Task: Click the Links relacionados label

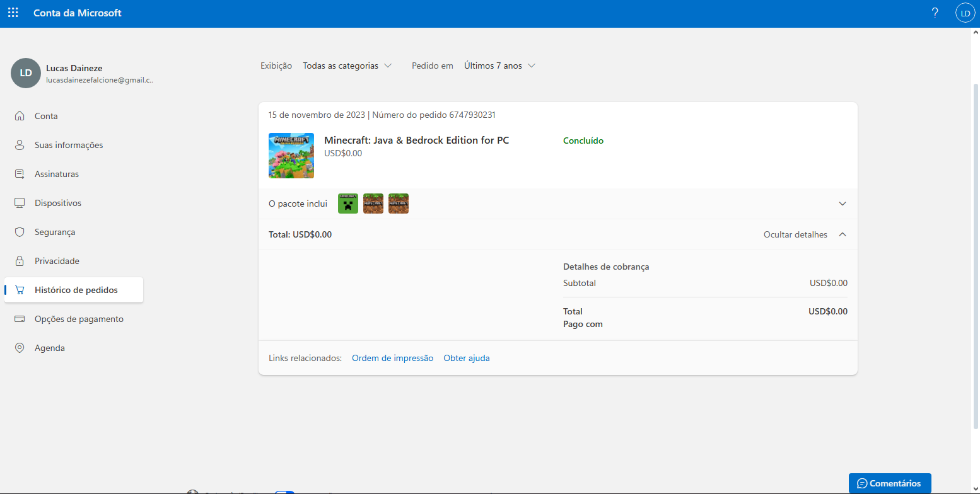Action: point(305,358)
